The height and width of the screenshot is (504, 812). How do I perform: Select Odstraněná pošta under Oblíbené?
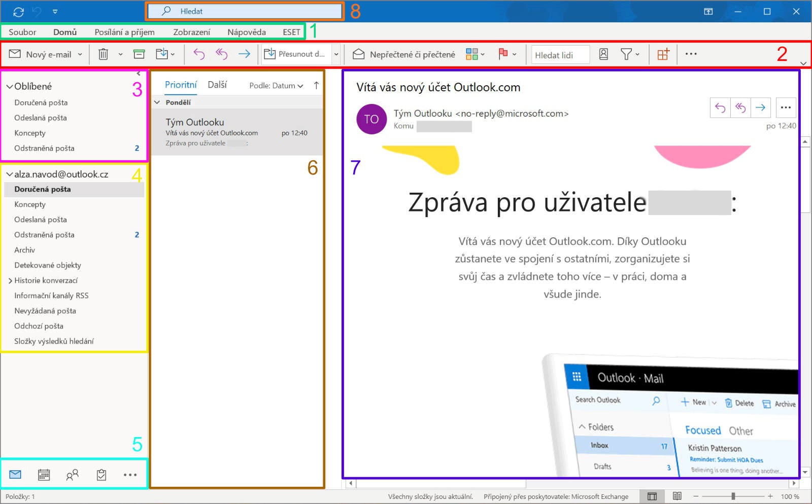(x=44, y=148)
